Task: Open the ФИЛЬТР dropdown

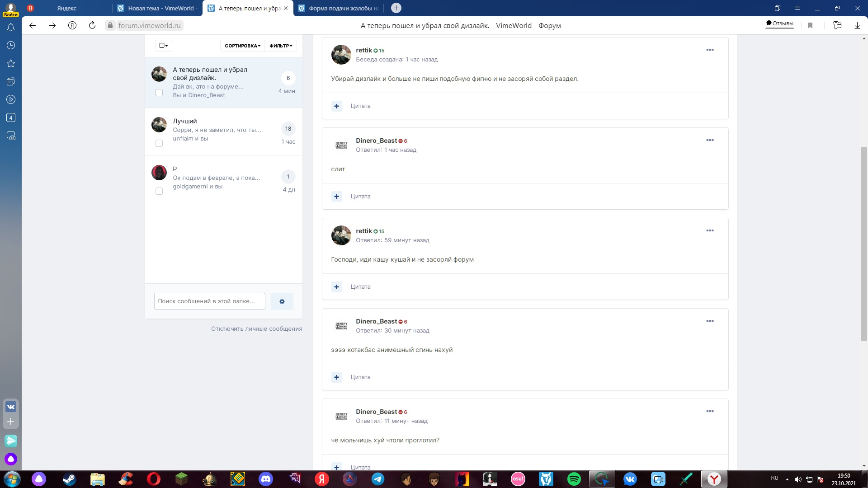Action: [x=281, y=46]
